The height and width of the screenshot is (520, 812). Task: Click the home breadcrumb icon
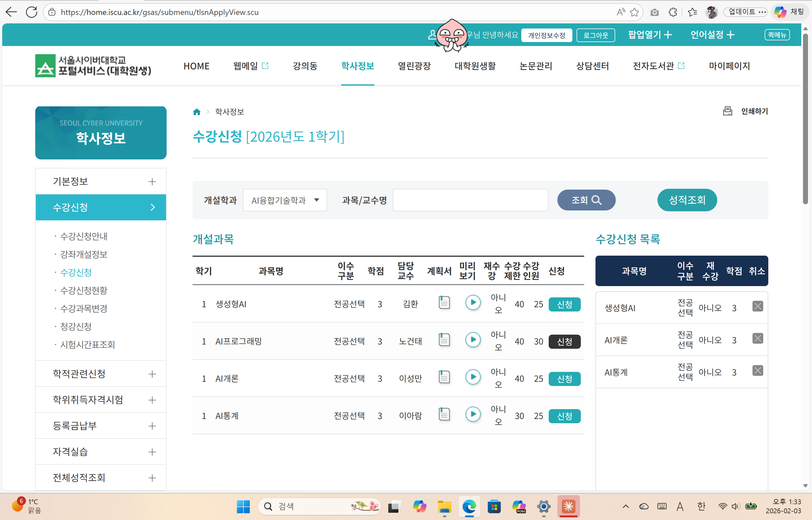(x=197, y=112)
